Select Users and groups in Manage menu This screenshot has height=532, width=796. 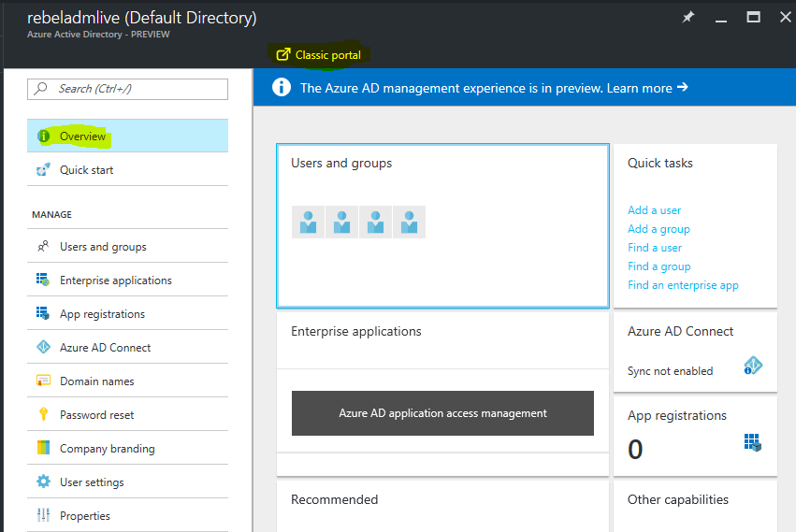pyautogui.click(x=127, y=246)
